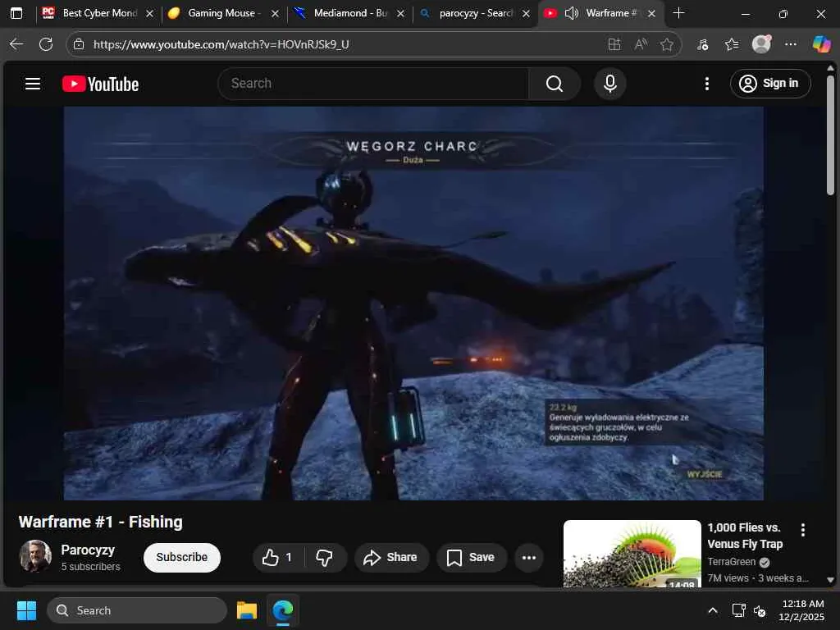This screenshot has width=840, height=630.
Task: Open Venus Fly Trap video thumbnail
Action: coord(632,554)
